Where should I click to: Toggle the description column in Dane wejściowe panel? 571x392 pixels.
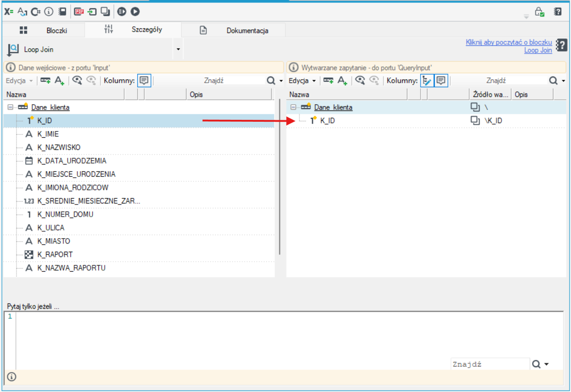144,80
